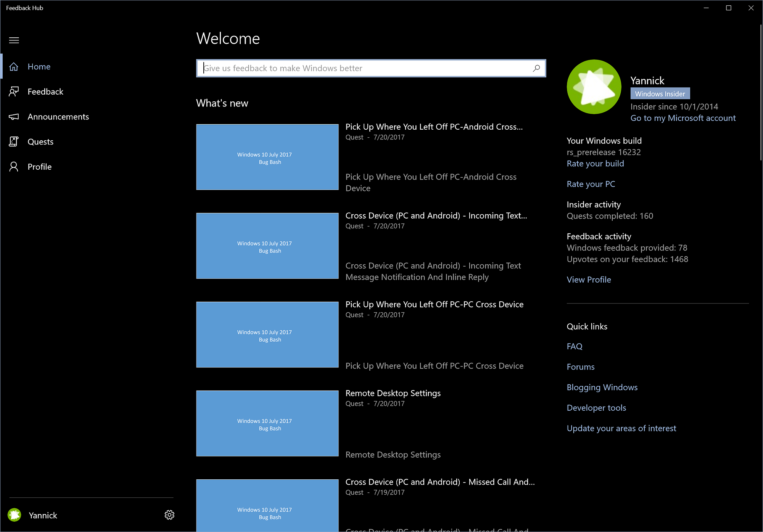Click the vertical scrollbar on the right edge

760,92
